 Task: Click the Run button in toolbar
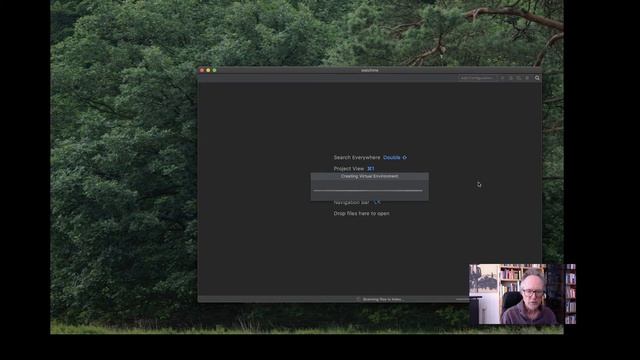[502, 78]
